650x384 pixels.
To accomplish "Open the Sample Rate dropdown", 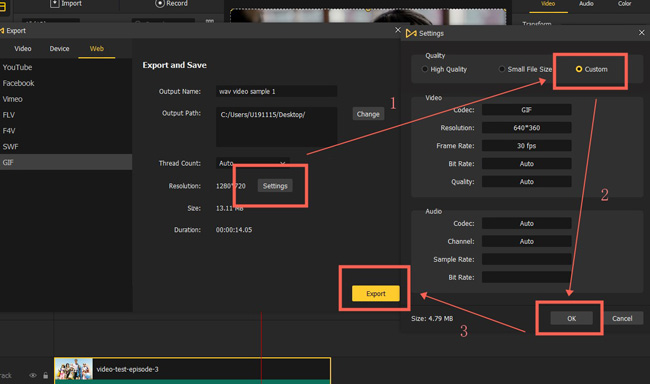I will 526,259.
